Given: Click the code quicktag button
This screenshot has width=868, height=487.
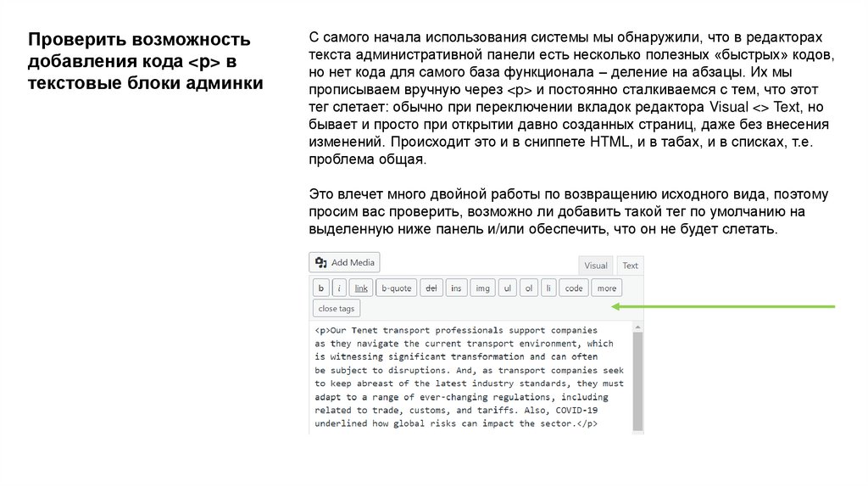Looking at the screenshot, I should 574,288.
